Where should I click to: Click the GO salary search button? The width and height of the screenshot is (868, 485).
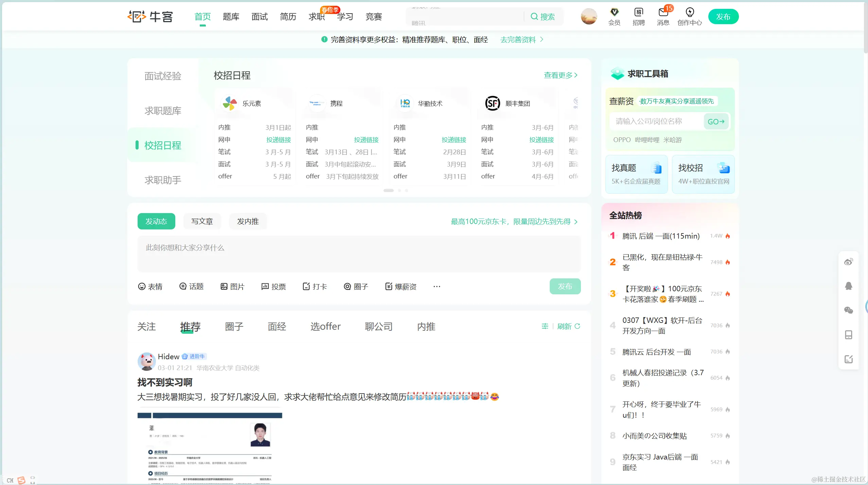pyautogui.click(x=716, y=121)
